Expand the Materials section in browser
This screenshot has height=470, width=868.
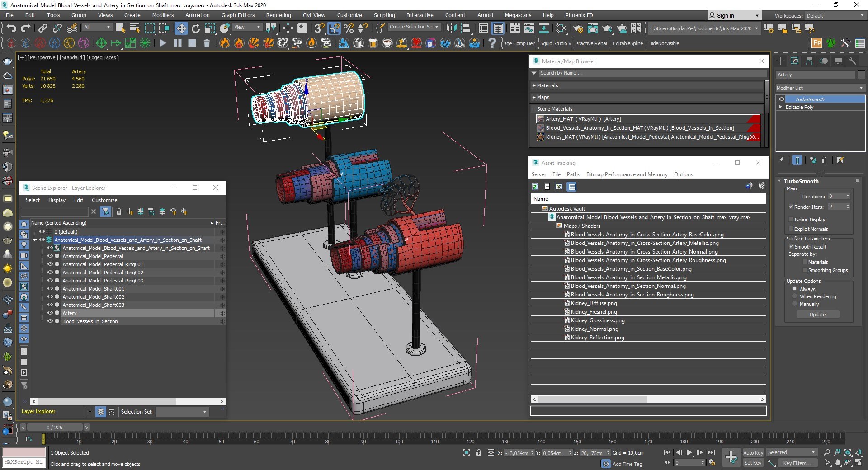[545, 85]
